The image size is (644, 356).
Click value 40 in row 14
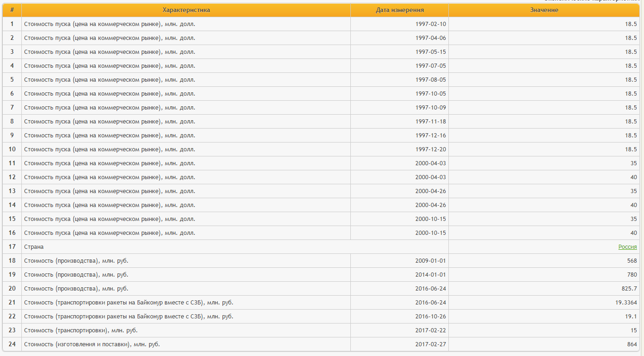(634, 205)
